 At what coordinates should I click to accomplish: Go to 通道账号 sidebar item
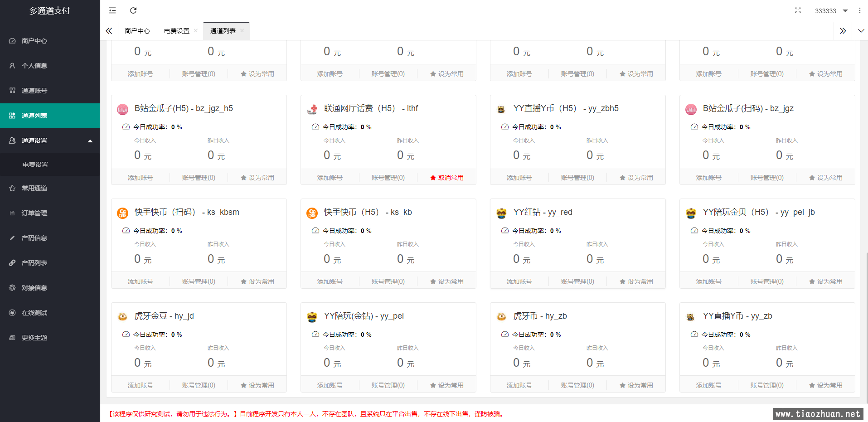point(50,91)
